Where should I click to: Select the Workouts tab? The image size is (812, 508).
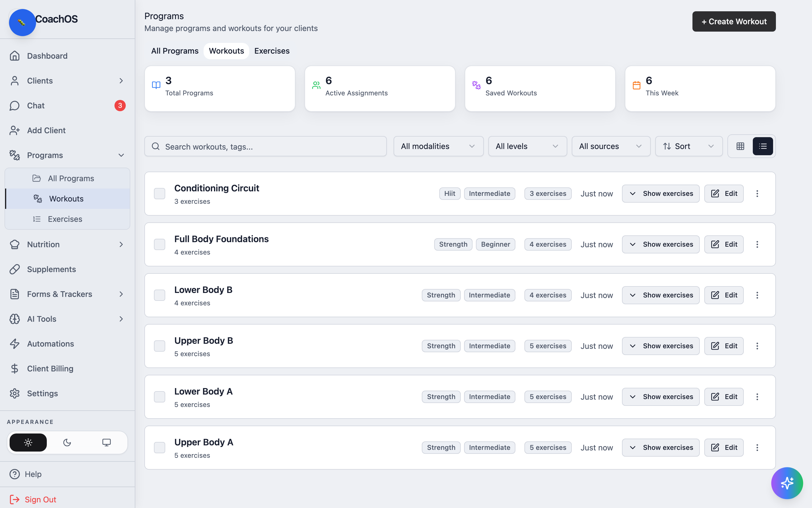pos(226,51)
